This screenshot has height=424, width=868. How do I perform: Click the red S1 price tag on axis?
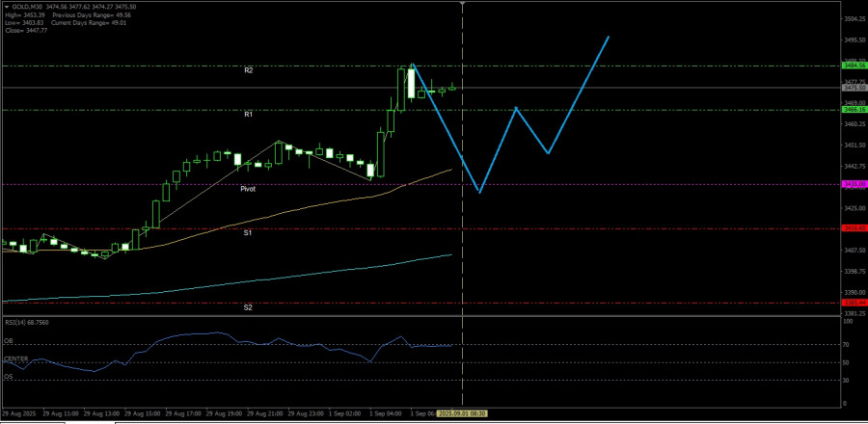pyautogui.click(x=854, y=228)
